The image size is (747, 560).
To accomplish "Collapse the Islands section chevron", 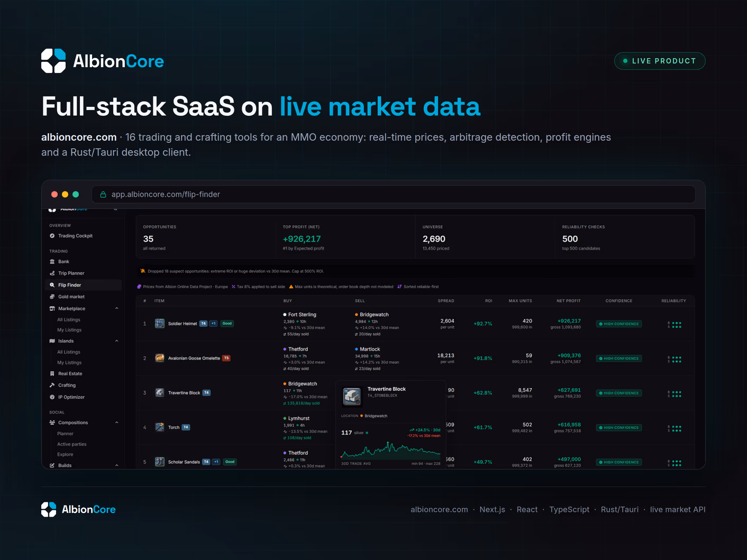I will tap(117, 341).
